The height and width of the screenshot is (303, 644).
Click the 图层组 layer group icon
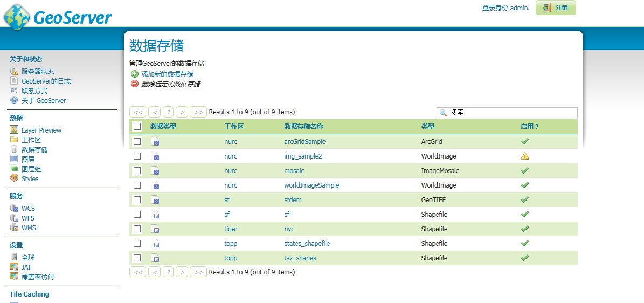[x=14, y=169]
